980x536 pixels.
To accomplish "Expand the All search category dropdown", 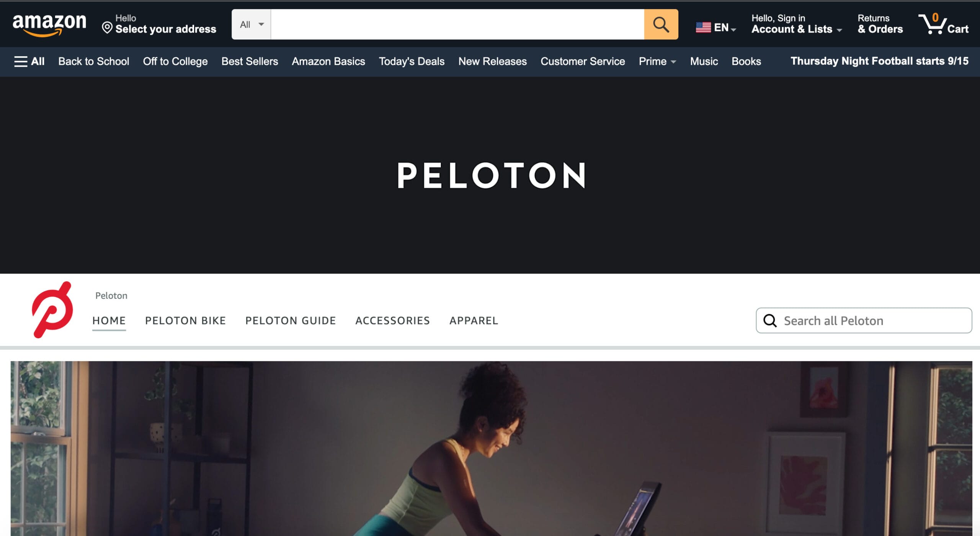I will [x=251, y=25].
